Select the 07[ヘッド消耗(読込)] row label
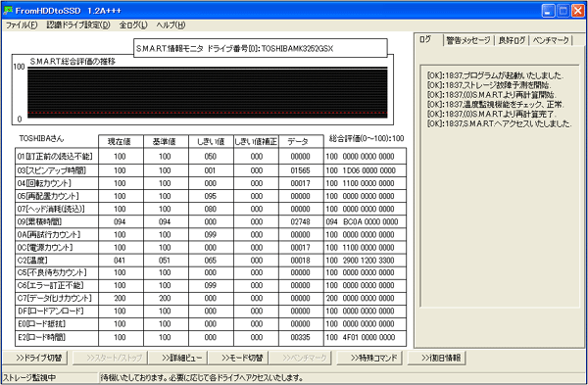Screen dimensions: 588x385 [x=51, y=209]
